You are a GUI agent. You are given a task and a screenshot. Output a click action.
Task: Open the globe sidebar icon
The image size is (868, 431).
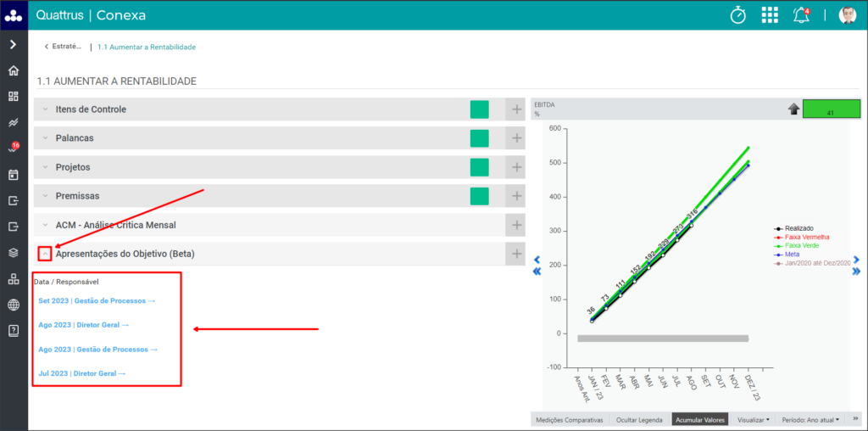click(x=14, y=305)
